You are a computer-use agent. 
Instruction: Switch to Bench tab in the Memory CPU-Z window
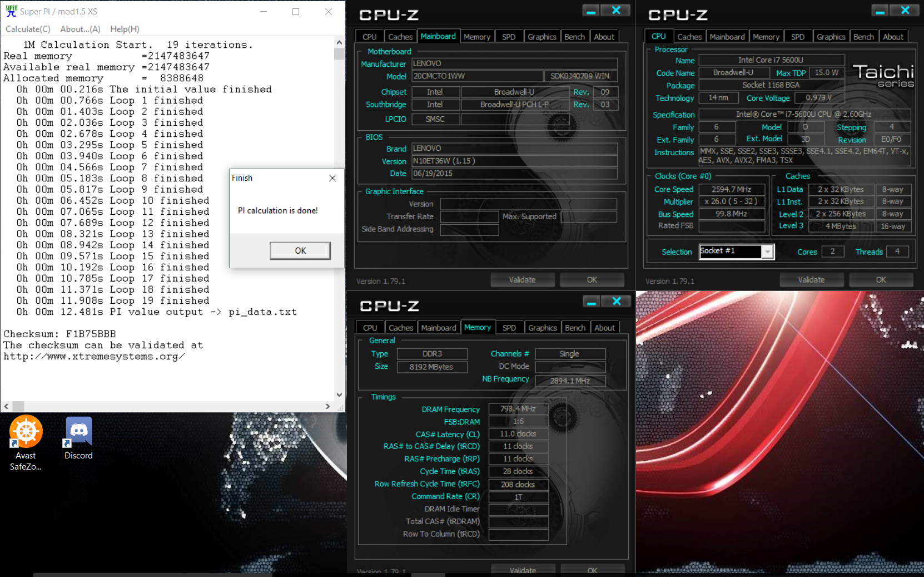pos(575,328)
